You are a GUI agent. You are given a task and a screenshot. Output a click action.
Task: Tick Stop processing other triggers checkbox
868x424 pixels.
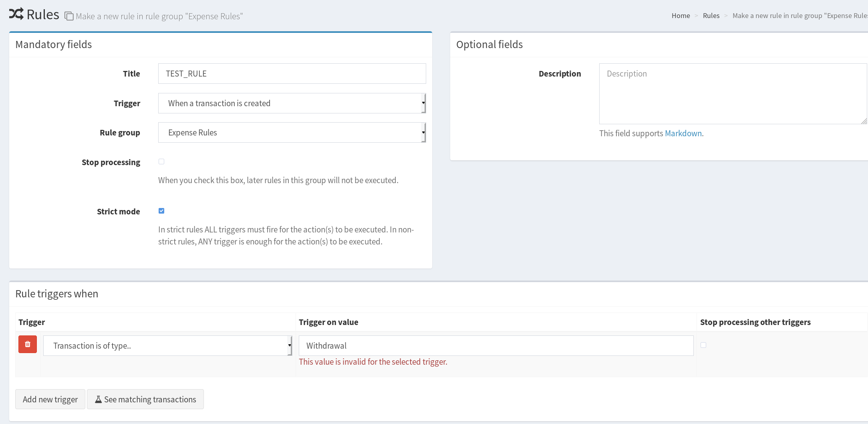(703, 345)
